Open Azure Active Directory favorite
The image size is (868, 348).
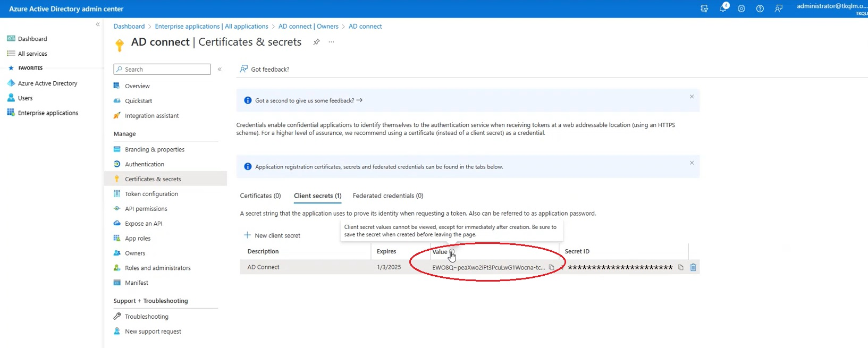pyautogui.click(x=47, y=83)
